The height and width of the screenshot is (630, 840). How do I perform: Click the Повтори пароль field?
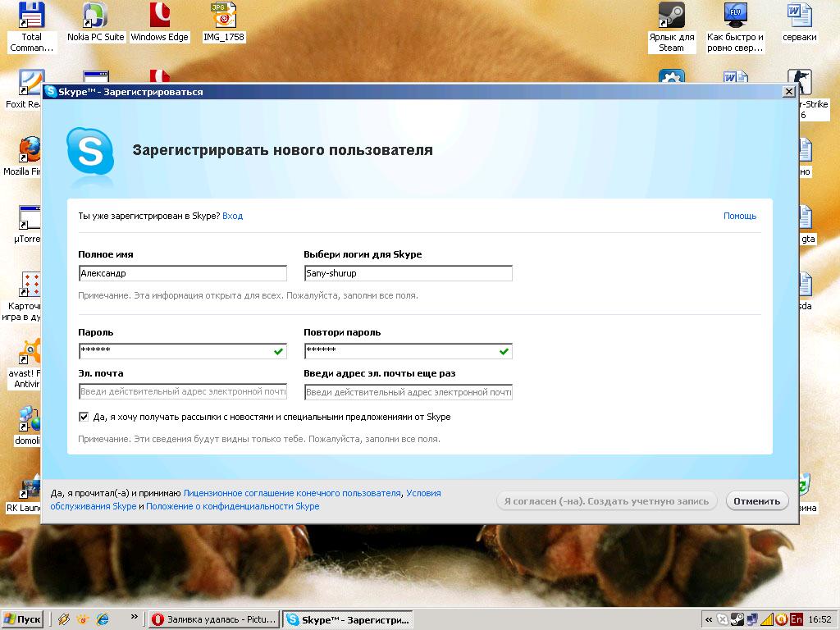coord(409,351)
